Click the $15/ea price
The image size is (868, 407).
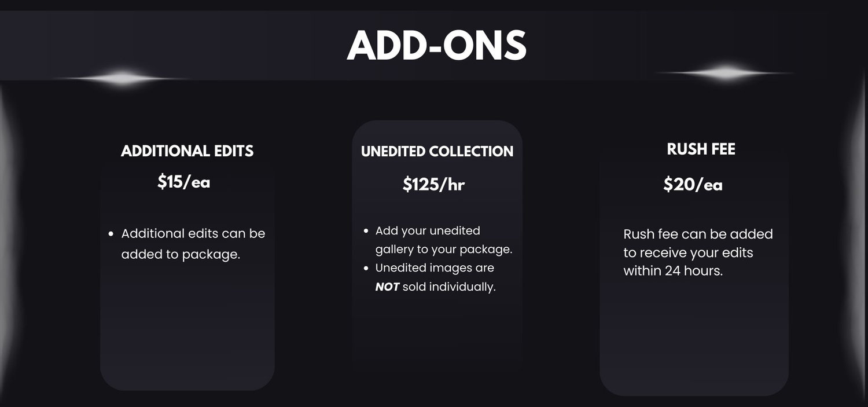pos(183,182)
